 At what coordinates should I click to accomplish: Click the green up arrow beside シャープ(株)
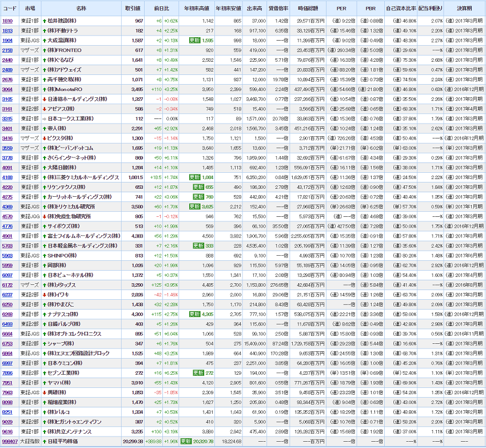tap(45, 344)
